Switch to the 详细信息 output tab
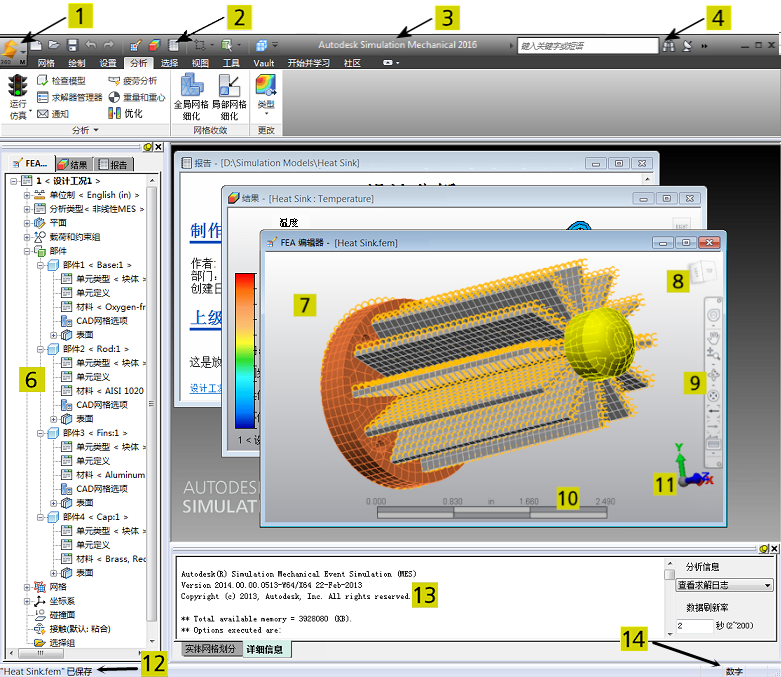 pos(264,649)
